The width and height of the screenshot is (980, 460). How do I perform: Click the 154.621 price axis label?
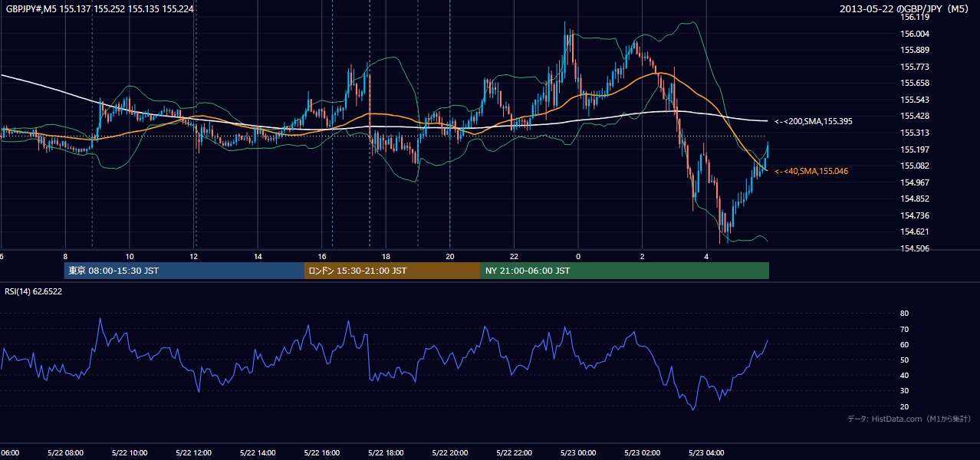(915, 232)
